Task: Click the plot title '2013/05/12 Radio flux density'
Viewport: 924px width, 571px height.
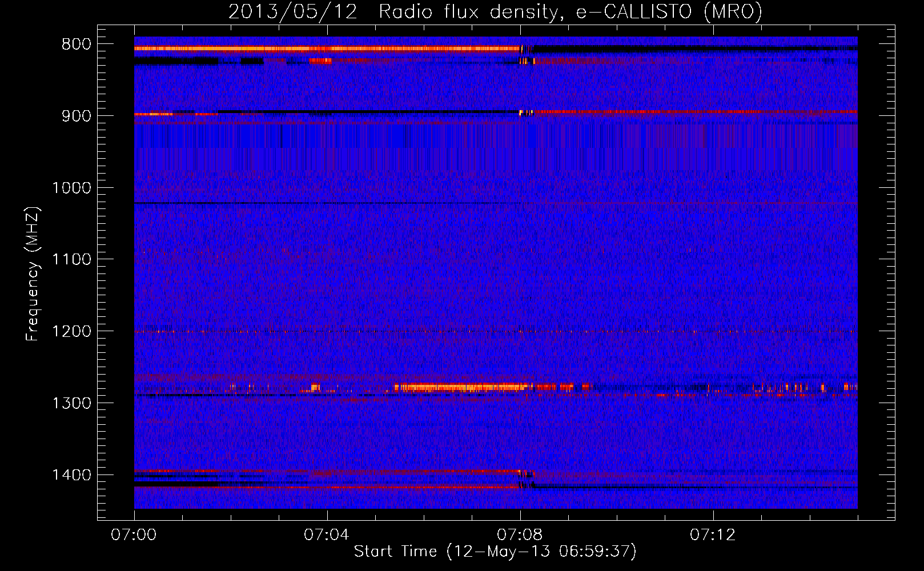Action: pyautogui.click(x=495, y=11)
